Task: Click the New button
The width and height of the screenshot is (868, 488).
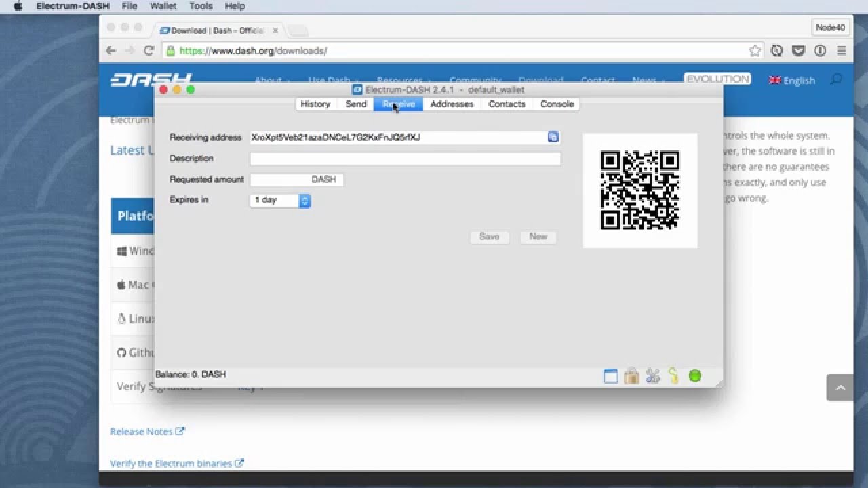Action: click(538, 237)
